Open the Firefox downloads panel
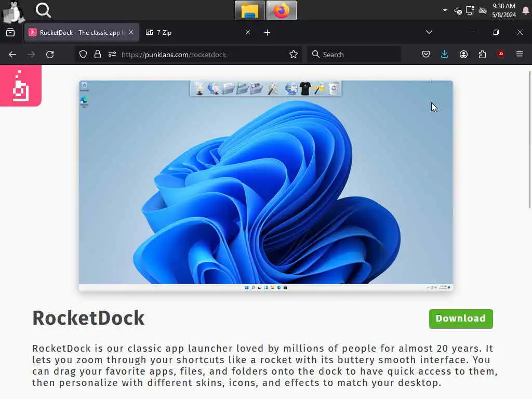The image size is (532, 399). click(445, 54)
